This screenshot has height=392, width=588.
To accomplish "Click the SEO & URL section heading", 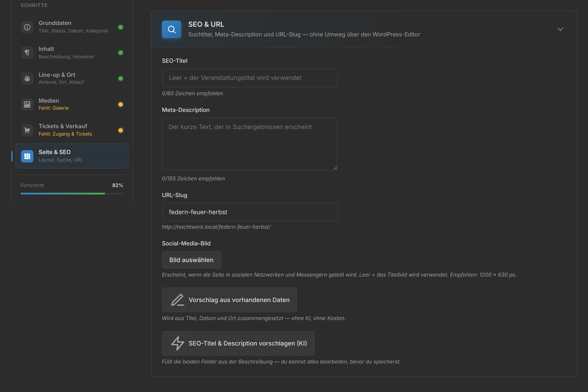I will click(206, 24).
